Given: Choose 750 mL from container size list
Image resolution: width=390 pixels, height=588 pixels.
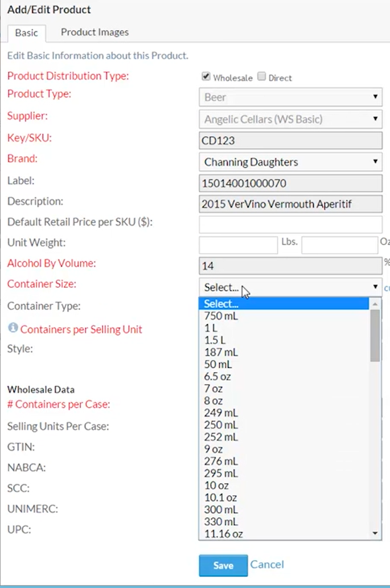Looking at the screenshot, I should (x=221, y=316).
